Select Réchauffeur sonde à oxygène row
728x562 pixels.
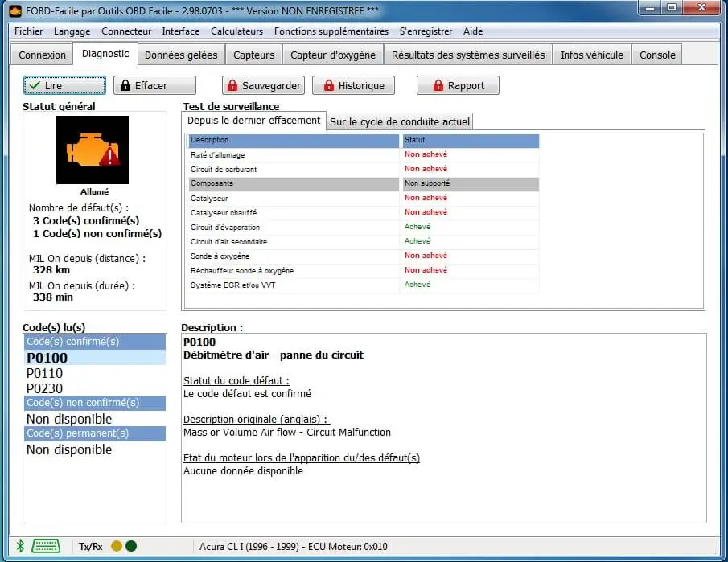click(364, 271)
